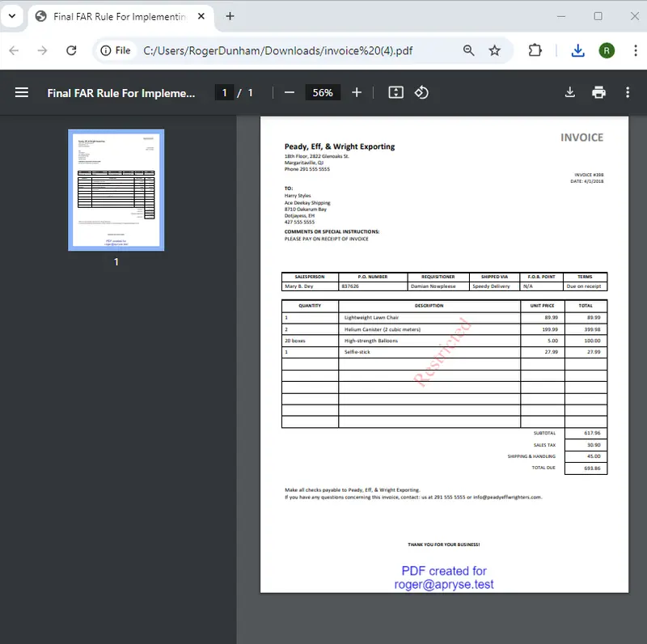Print the PDF document
The image size is (647, 644).
598,92
